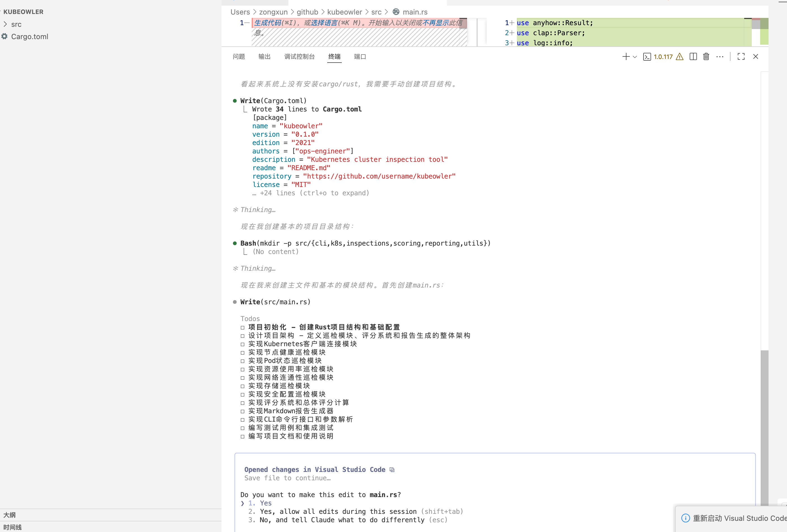Click the green bullet beside Bash(mkdir
Image resolution: width=787 pixels, height=532 pixels.
(x=235, y=243)
